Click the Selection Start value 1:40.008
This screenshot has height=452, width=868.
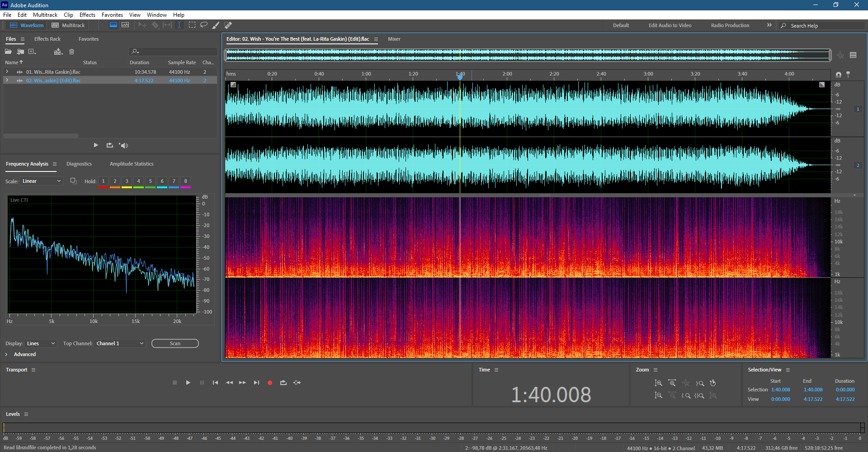point(781,390)
